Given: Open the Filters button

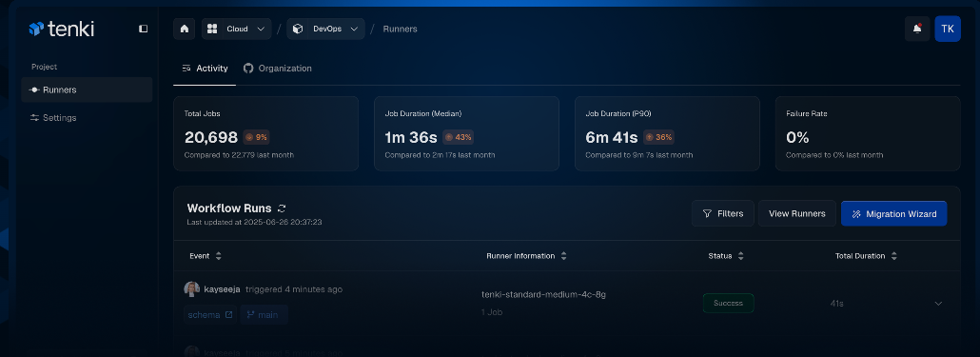Looking at the screenshot, I should pyautogui.click(x=723, y=213).
